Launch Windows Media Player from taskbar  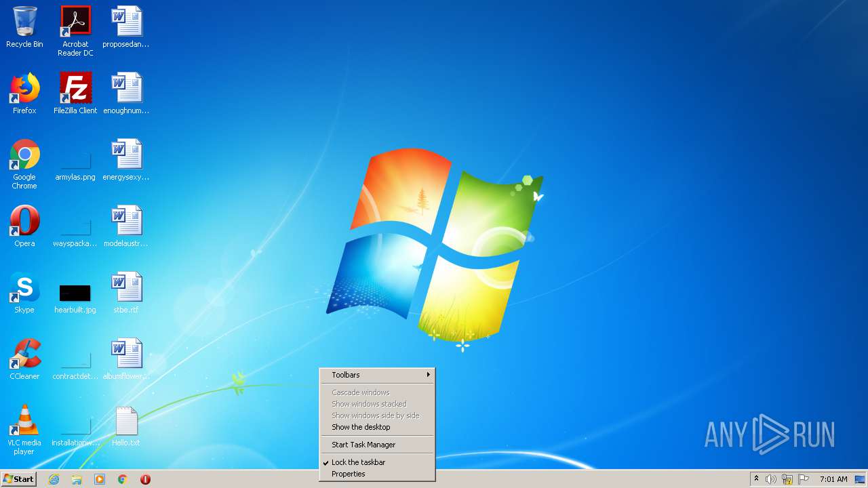click(100, 479)
